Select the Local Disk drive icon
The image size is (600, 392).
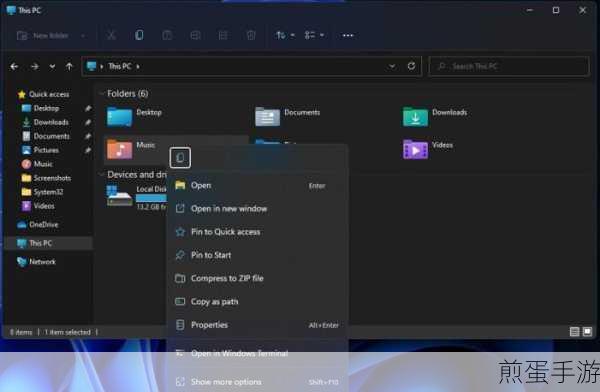coord(119,196)
